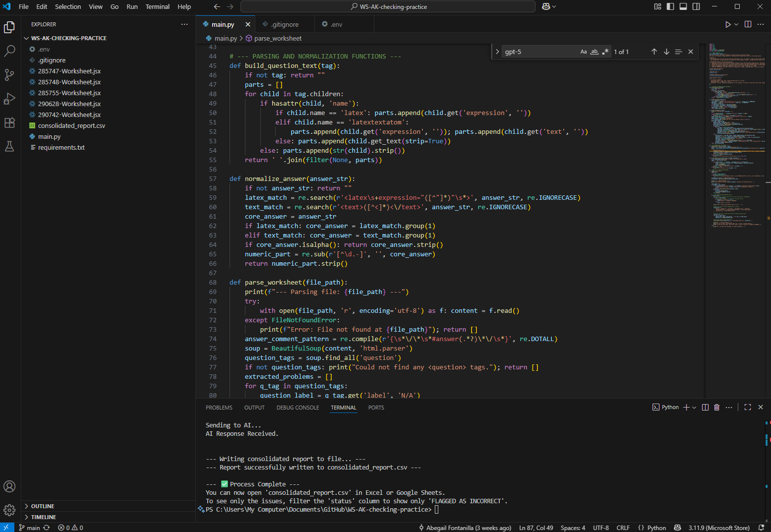Viewport: 771px width, 532px height.
Task: Open the Testing flask view
Action: coord(9,146)
